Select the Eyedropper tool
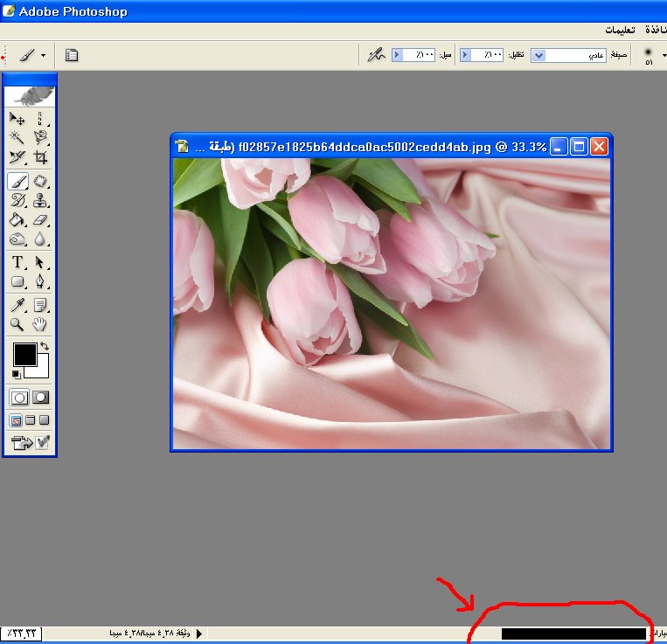The image size is (667, 644). coord(17,304)
